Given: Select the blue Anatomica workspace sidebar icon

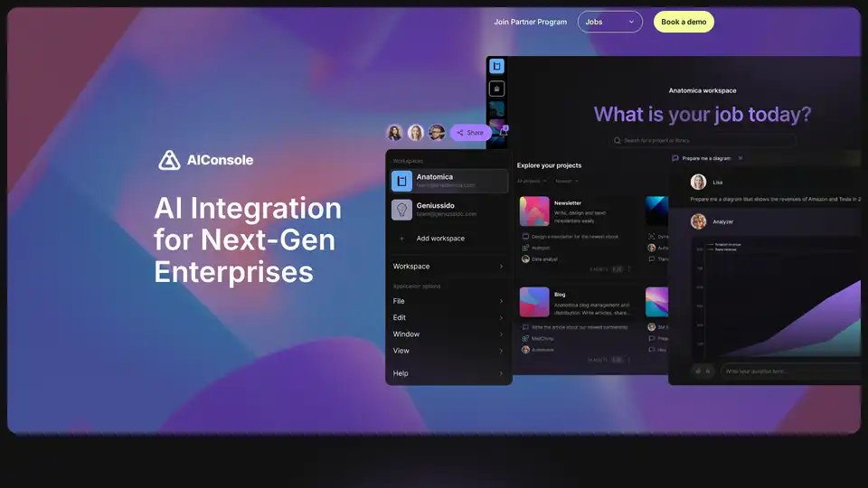Looking at the screenshot, I should (x=496, y=66).
